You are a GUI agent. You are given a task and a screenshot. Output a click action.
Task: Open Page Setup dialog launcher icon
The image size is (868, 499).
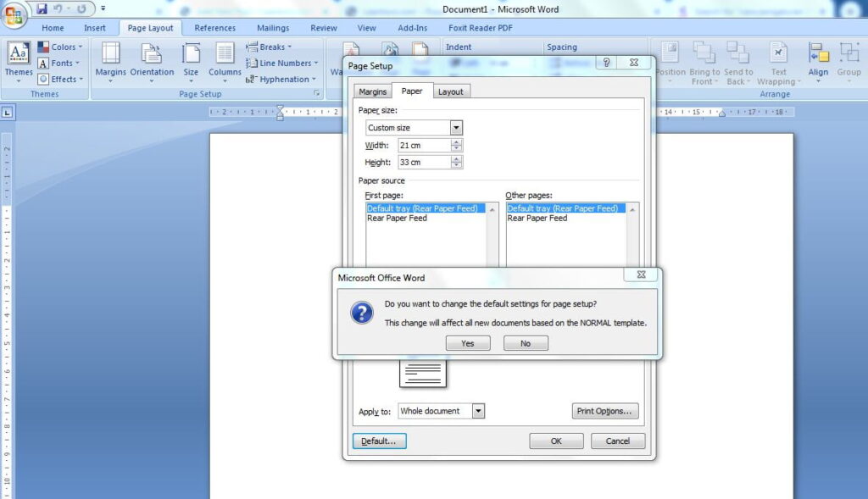(x=317, y=93)
